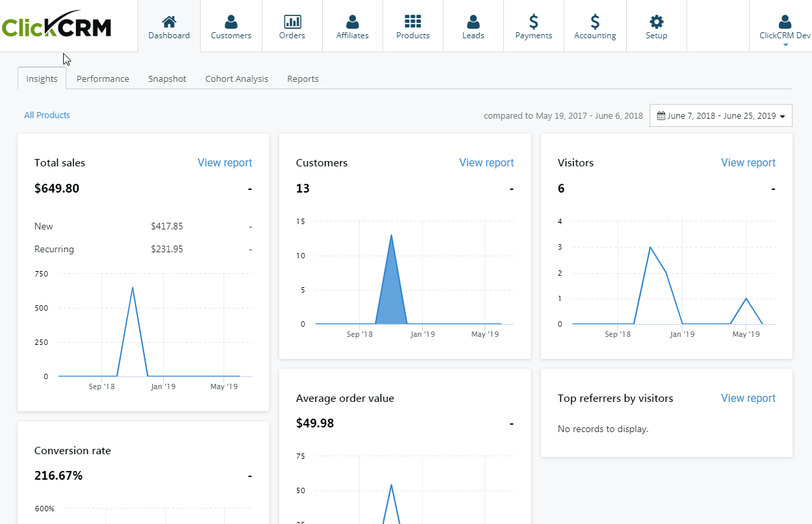Viewport: 812px width, 524px height.
Task: Open Orders bar-chart icon
Action: pyautogui.click(x=292, y=21)
